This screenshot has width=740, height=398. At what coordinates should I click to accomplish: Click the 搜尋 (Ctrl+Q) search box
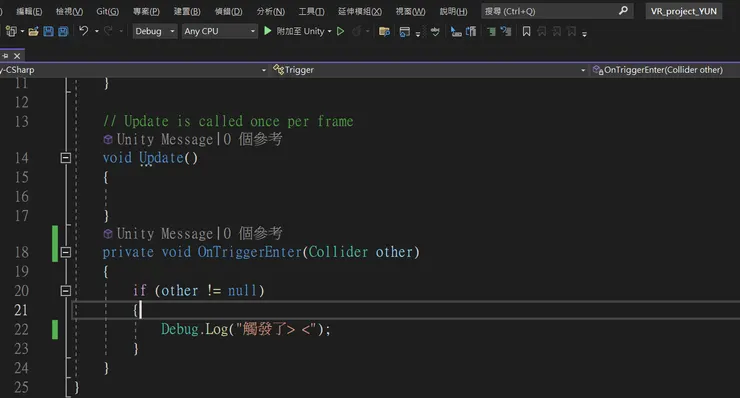pyautogui.click(x=557, y=11)
